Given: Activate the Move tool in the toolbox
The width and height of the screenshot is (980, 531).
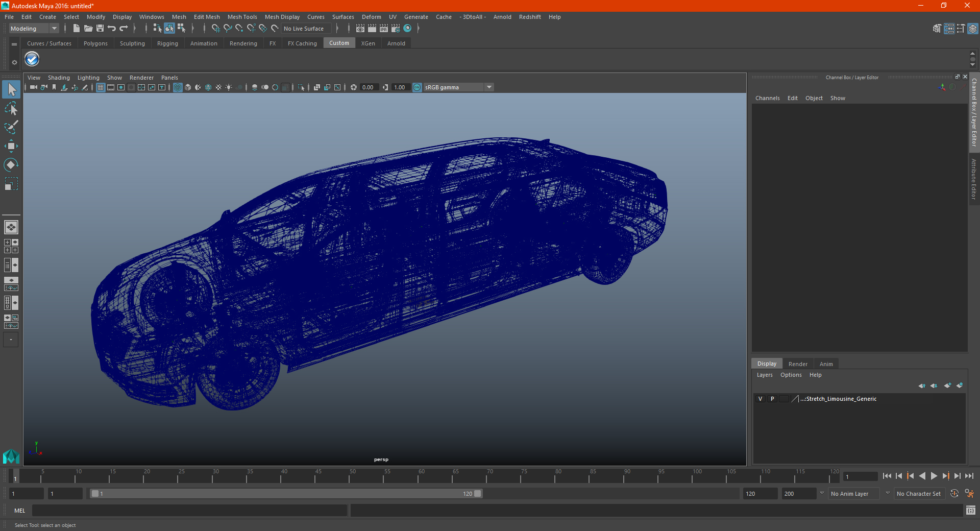Looking at the screenshot, I should coord(11,146).
